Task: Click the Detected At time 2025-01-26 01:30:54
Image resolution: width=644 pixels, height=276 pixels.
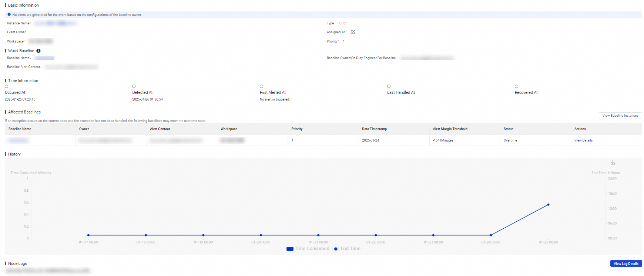Action: coord(148,99)
